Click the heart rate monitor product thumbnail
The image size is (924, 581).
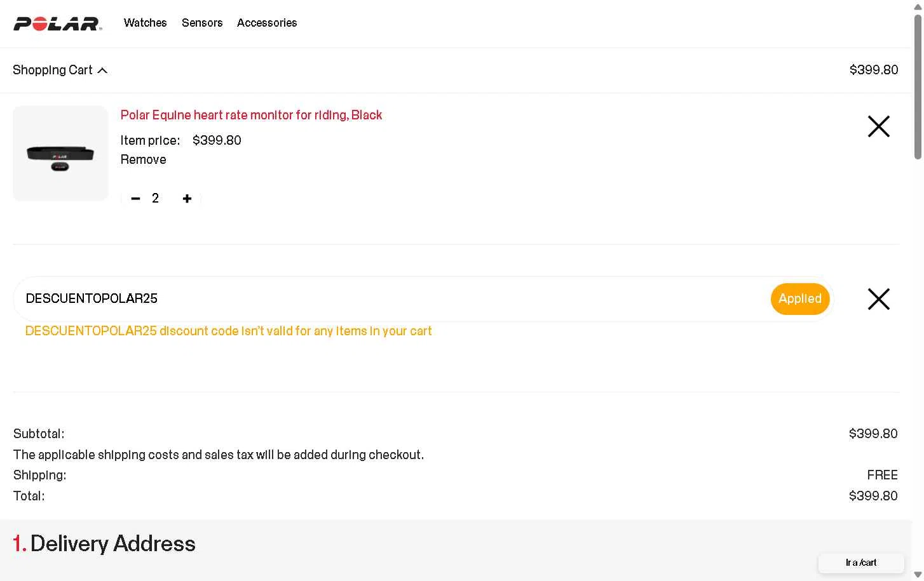(60, 153)
